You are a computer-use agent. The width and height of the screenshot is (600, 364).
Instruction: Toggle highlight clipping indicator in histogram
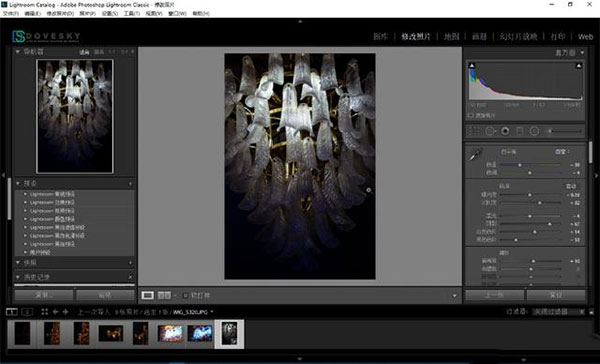pos(579,66)
